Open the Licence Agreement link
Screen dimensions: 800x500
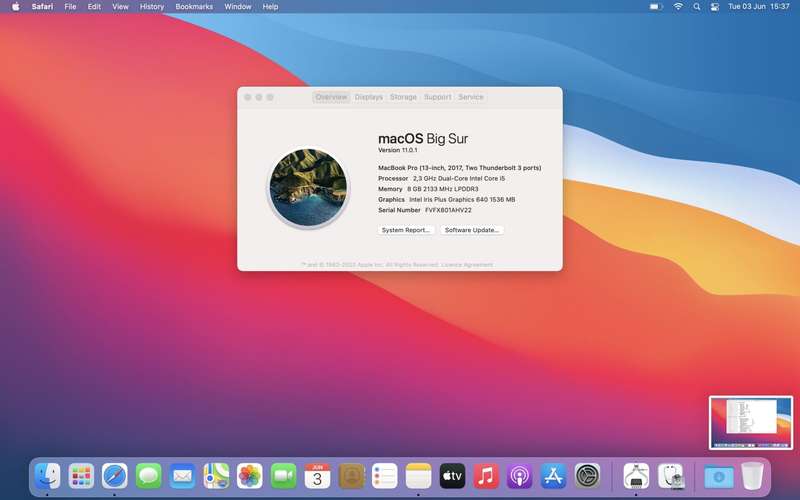coord(467,265)
